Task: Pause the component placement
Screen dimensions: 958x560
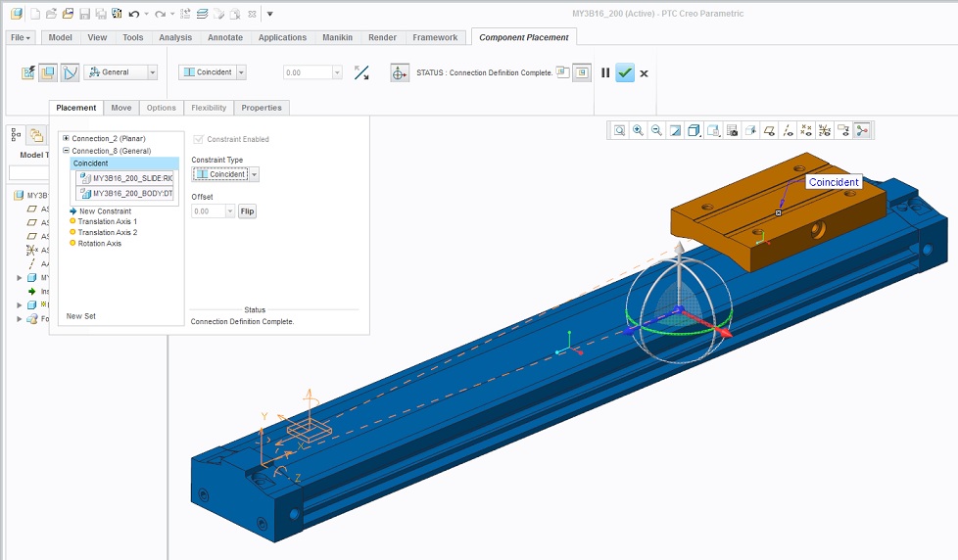Action: coord(605,72)
